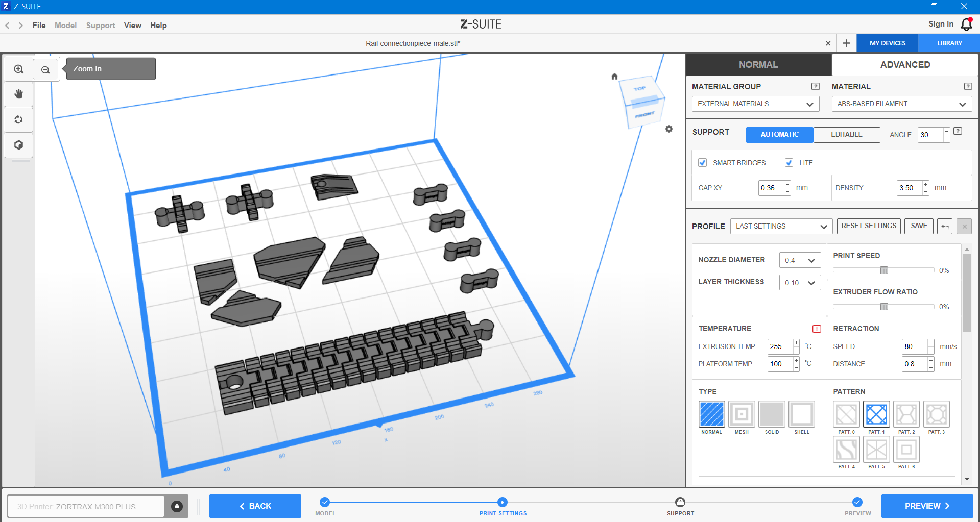Choose infill Patt. 5
This screenshot has height=522, width=980.
click(x=876, y=450)
